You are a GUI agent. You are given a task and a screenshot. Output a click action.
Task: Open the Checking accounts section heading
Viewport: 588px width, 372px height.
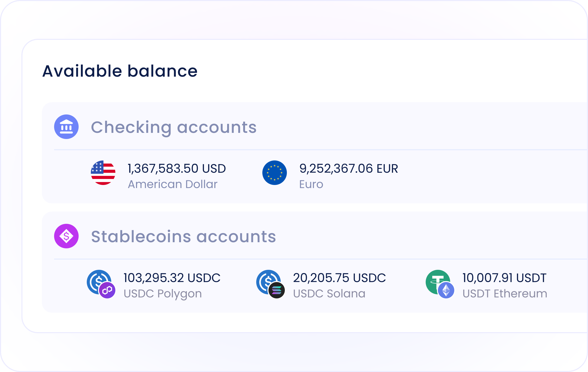pyautogui.click(x=174, y=127)
